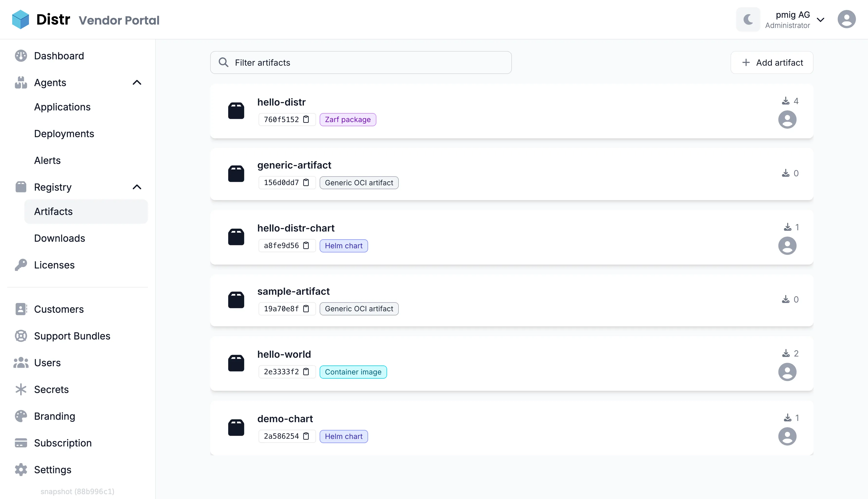Click the hello-distr-chart Helm chart tag

pyautogui.click(x=344, y=246)
